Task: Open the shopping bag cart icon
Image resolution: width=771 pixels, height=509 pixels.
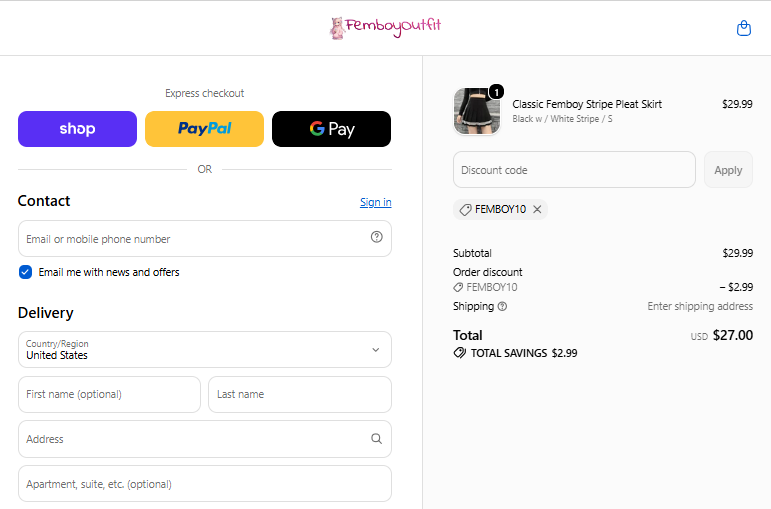Action: pyautogui.click(x=743, y=28)
